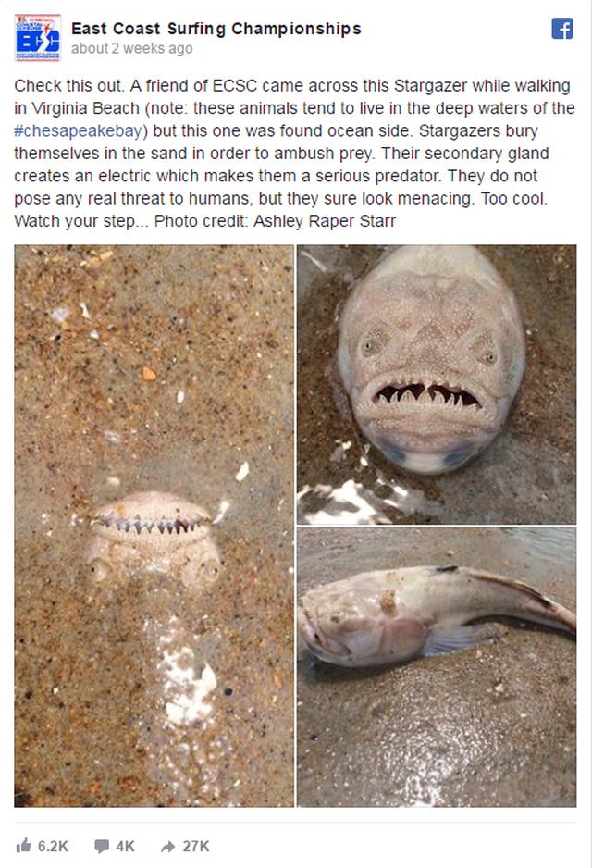Hit the share arrow icon

(x=167, y=846)
